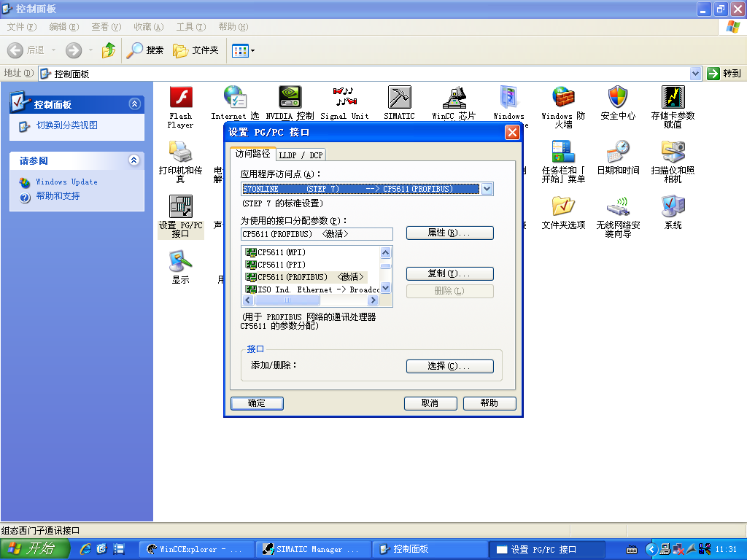Open the File menu
Screen dimensions: 747x560
pos(21,27)
